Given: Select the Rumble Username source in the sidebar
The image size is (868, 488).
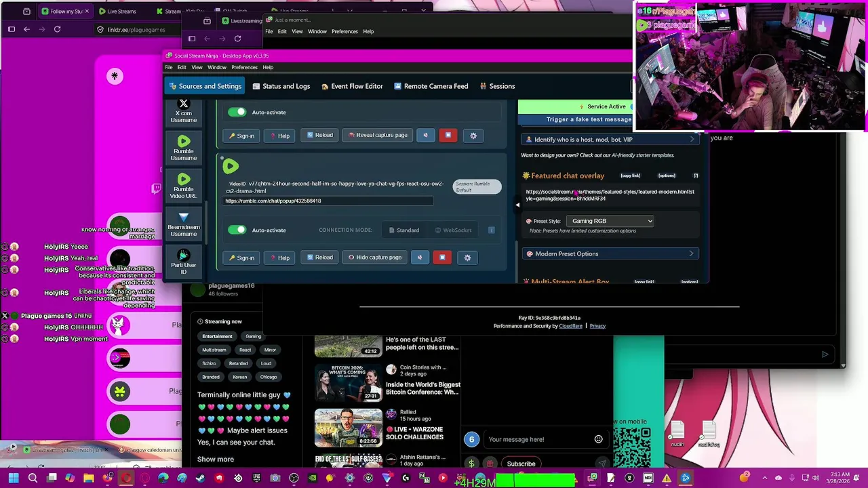Looking at the screenshot, I should (183, 148).
